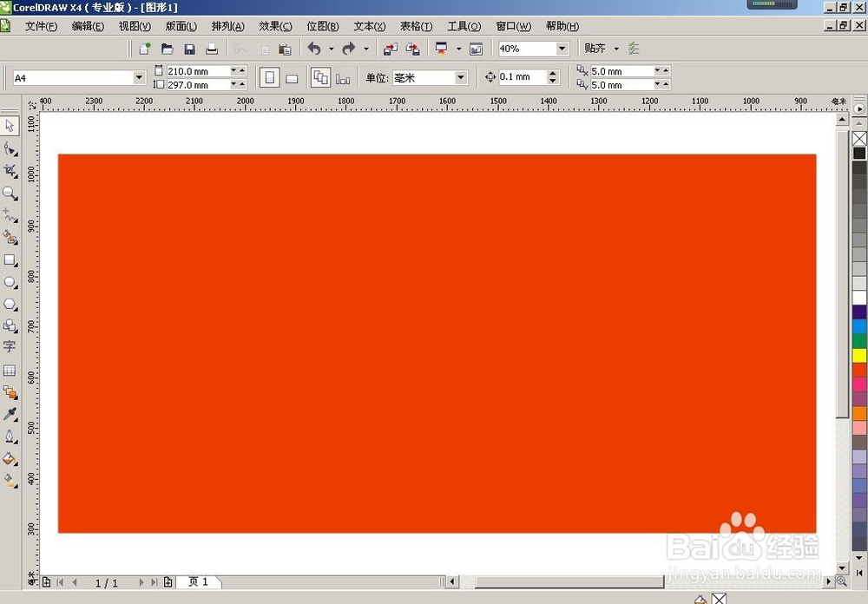Screen dimensions: 868x604
Task: Select the Interactive Fill tool
Action: [10, 481]
